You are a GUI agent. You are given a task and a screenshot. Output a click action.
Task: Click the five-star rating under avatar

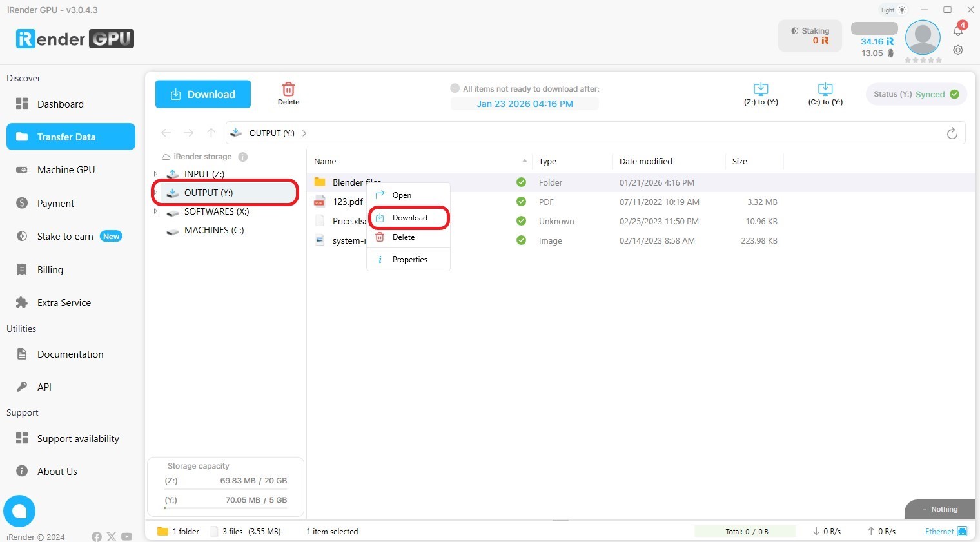tap(923, 60)
